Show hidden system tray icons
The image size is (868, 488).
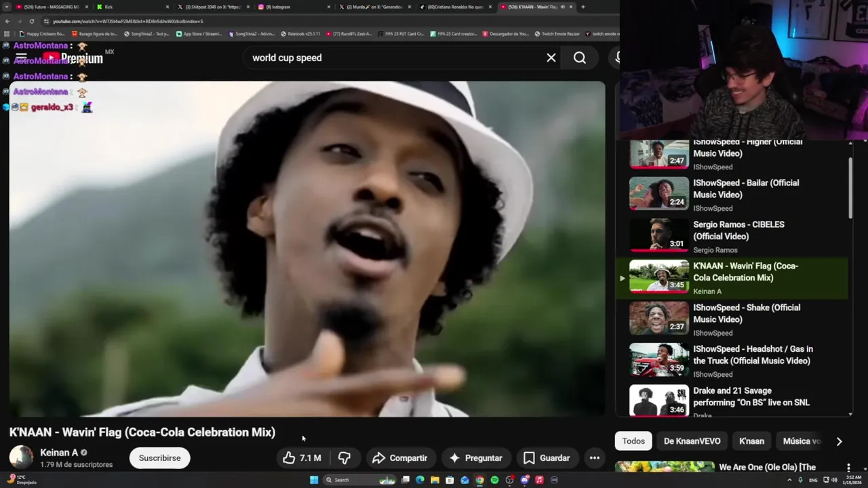[790, 480]
